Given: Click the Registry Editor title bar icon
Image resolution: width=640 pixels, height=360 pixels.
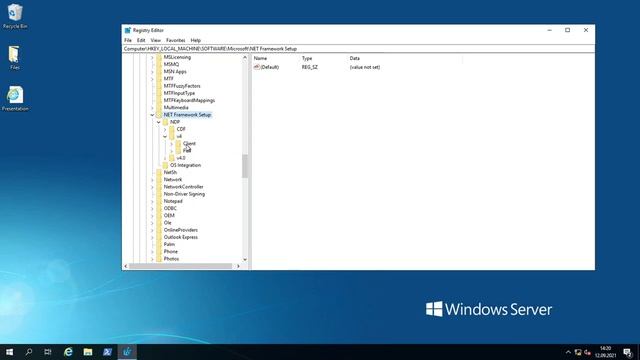Looking at the screenshot, I should 128,30.
